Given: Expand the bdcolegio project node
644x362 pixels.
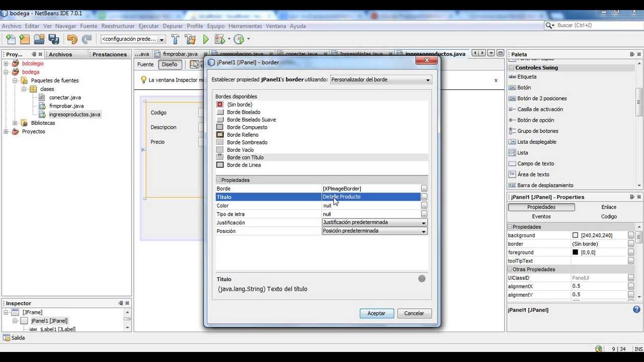Looking at the screenshot, I should coord(6,63).
